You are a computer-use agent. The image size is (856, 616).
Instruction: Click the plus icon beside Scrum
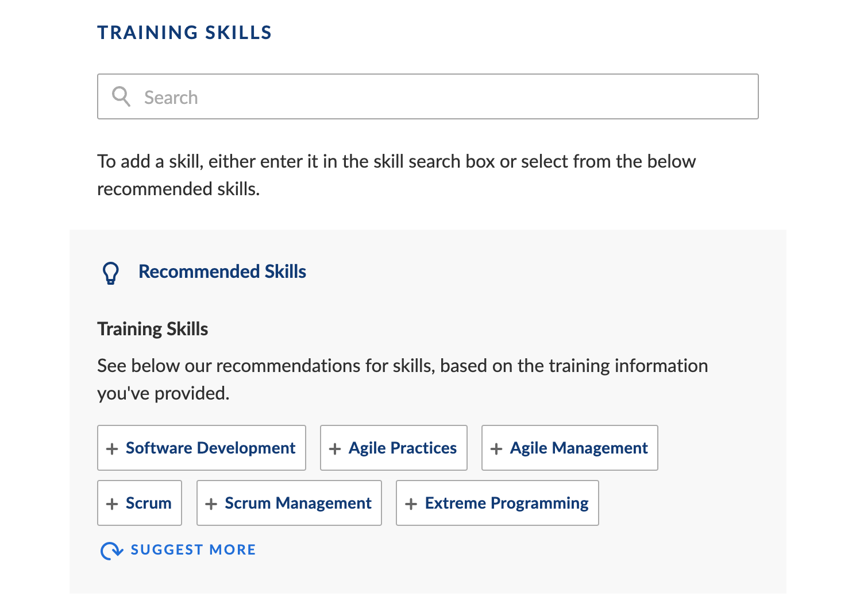pyautogui.click(x=112, y=504)
